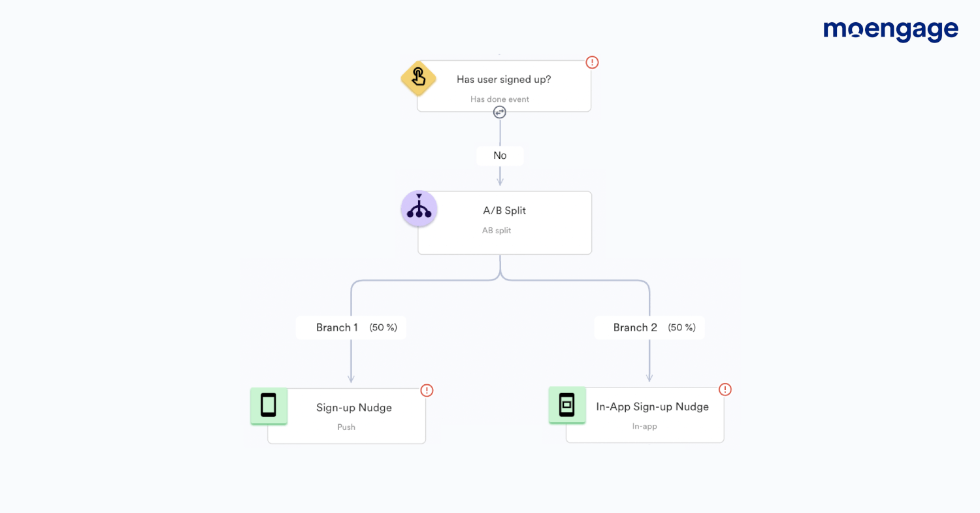Click the Push subtitle text
The height and width of the screenshot is (513, 980).
tap(346, 427)
